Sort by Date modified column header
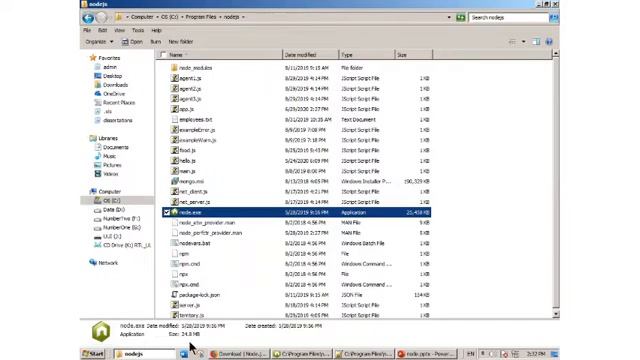 pos(310,55)
